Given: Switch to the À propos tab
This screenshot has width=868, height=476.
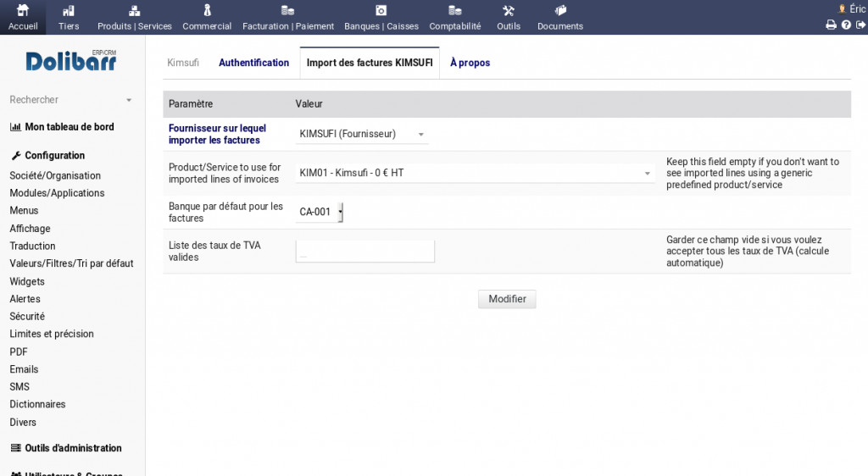Looking at the screenshot, I should (x=470, y=63).
